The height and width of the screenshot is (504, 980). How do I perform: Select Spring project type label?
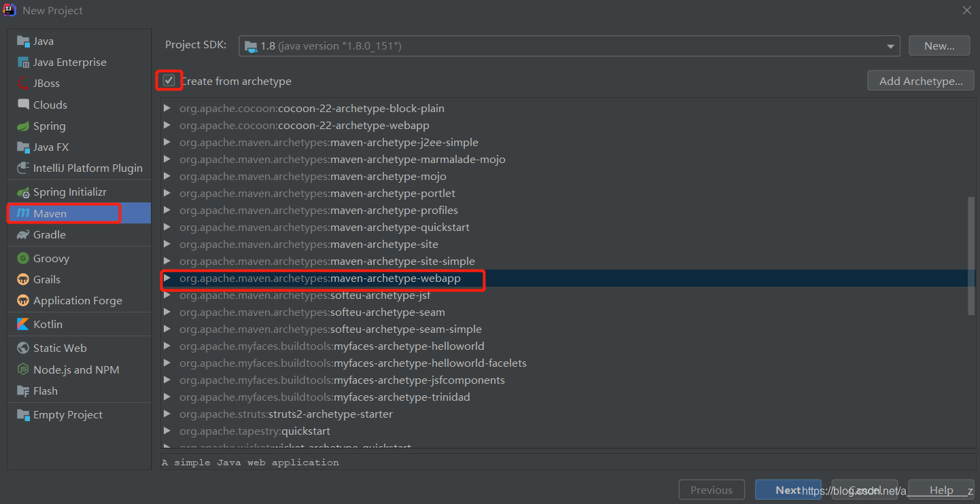50,126
